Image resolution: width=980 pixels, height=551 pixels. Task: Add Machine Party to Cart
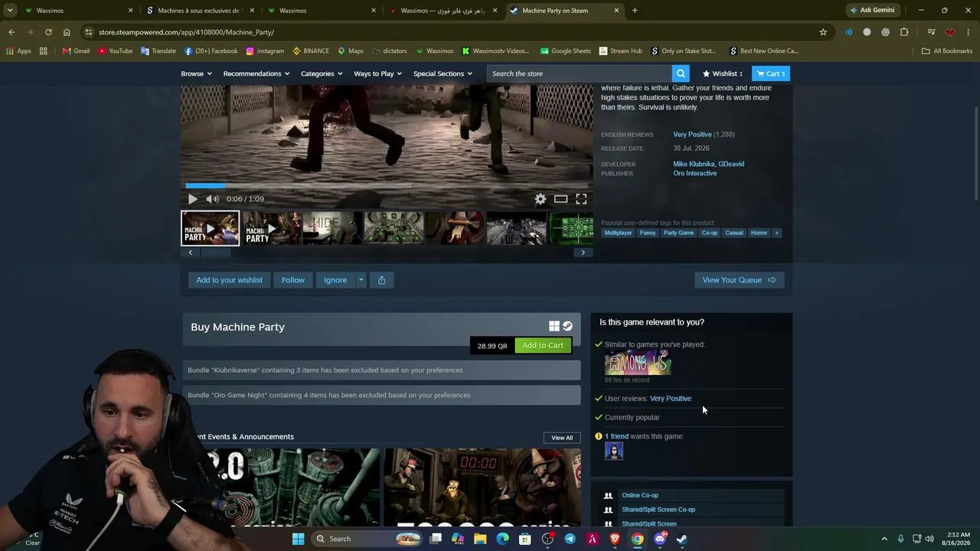pyautogui.click(x=543, y=345)
